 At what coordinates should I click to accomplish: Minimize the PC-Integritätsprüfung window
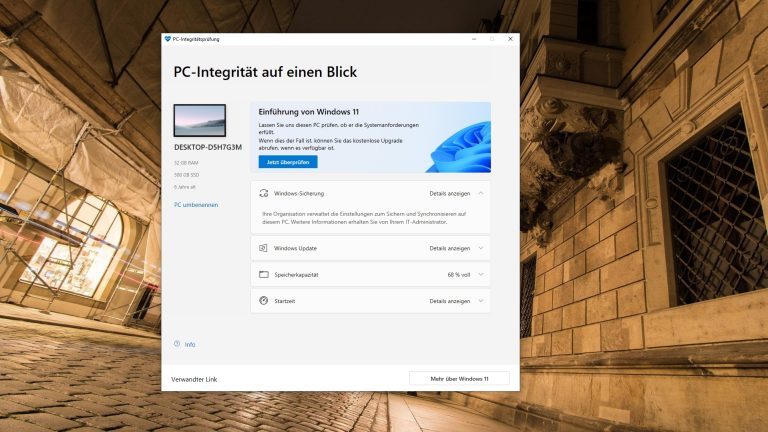474,39
